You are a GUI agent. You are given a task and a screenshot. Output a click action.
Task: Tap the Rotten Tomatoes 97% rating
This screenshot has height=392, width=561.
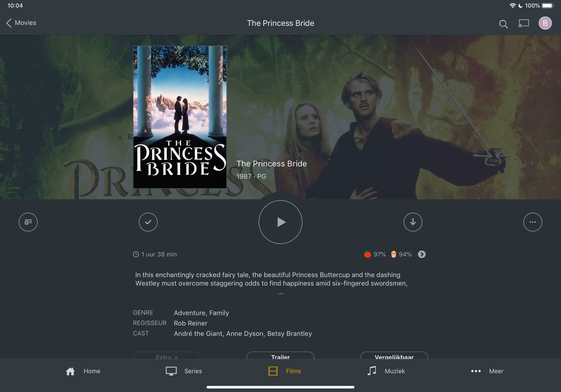click(x=375, y=254)
